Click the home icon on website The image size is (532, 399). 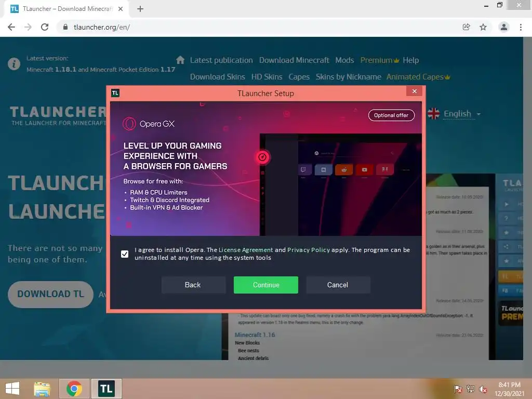(180, 60)
